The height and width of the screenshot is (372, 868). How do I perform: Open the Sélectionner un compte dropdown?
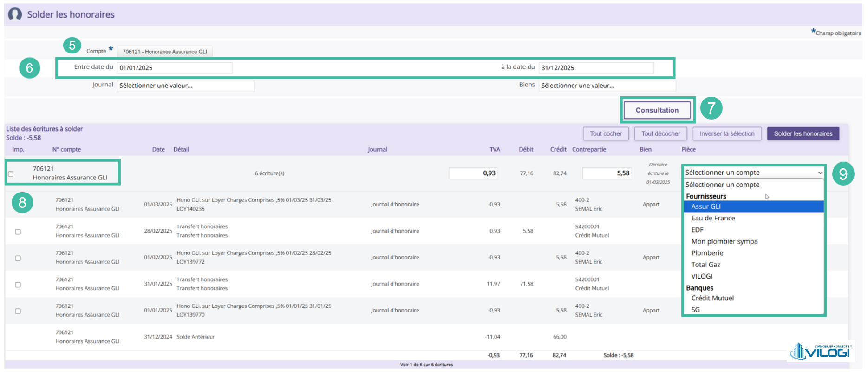pos(754,173)
